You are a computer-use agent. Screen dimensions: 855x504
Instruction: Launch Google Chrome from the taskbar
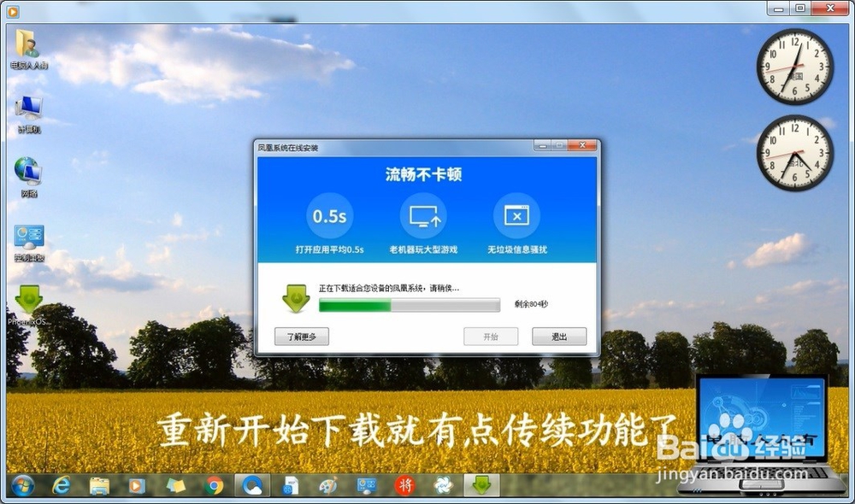[215, 485]
